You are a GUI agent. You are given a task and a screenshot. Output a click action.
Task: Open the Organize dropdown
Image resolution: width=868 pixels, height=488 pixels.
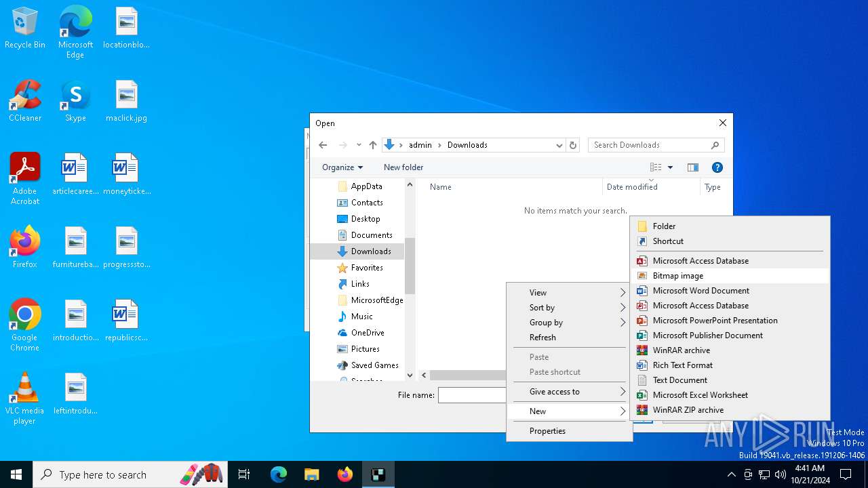(342, 167)
